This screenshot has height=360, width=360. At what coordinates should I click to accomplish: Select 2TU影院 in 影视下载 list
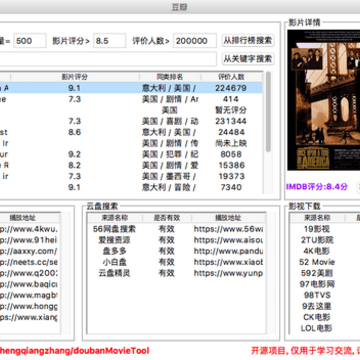pos(317,240)
